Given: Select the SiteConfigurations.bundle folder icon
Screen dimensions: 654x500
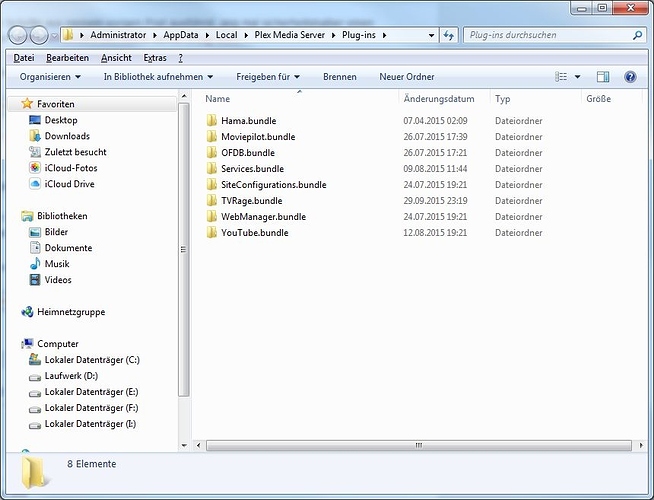Looking at the screenshot, I should pyautogui.click(x=211, y=184).
